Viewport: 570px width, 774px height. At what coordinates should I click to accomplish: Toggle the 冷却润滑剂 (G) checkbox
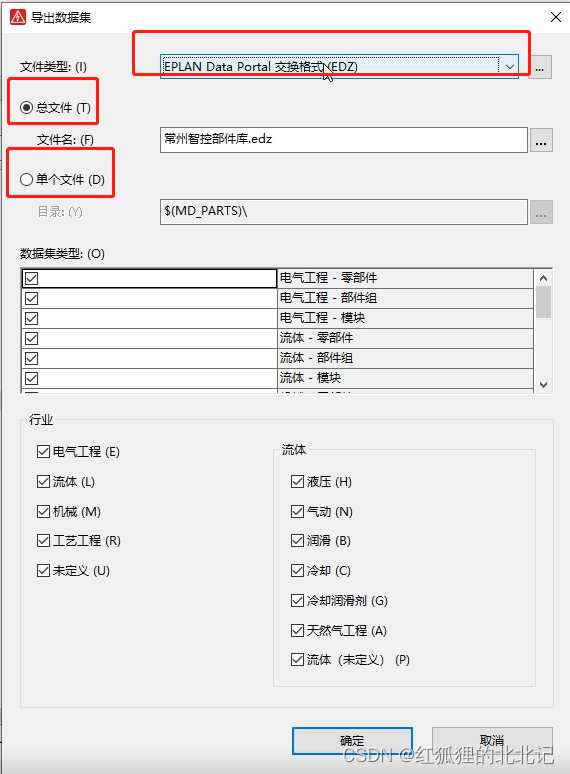click(x=298, y=601)
